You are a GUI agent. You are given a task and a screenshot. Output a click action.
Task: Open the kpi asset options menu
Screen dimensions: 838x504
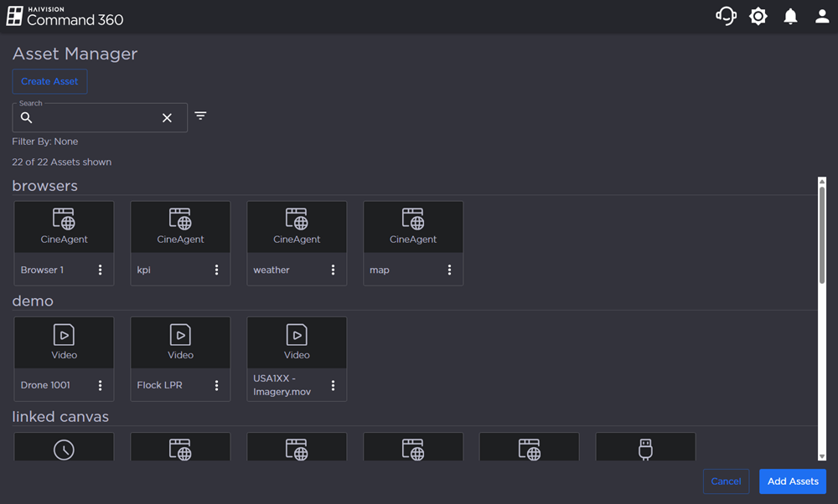216,270
